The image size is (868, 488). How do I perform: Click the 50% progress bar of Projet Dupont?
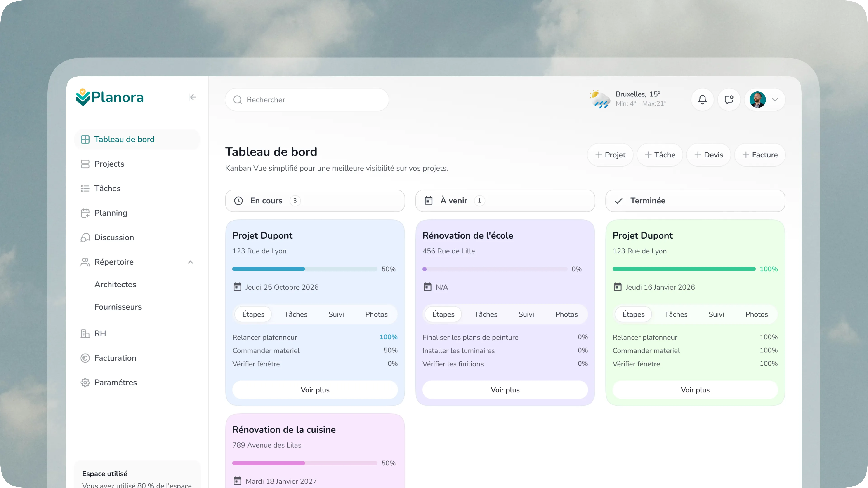click(x=305, y=269)
